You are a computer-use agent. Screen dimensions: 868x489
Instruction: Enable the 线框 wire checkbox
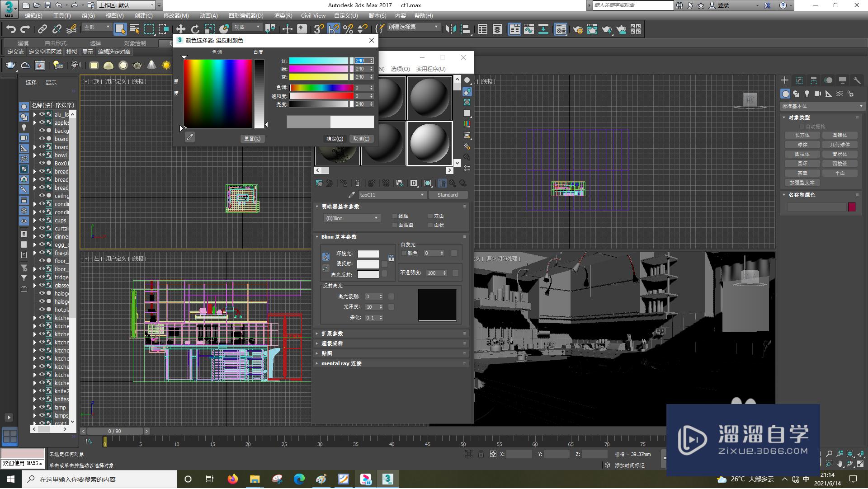395,216
